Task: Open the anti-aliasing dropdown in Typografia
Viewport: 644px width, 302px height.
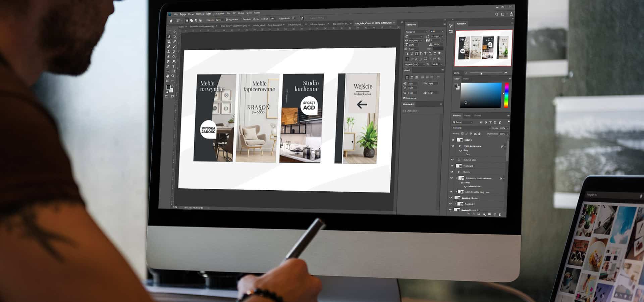Action: tap(437, 64)
